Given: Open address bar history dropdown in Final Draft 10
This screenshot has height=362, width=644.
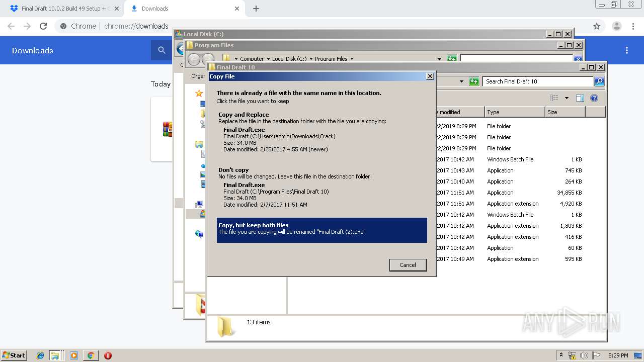Looking at the screenshot, I should (x=461, y=81).
